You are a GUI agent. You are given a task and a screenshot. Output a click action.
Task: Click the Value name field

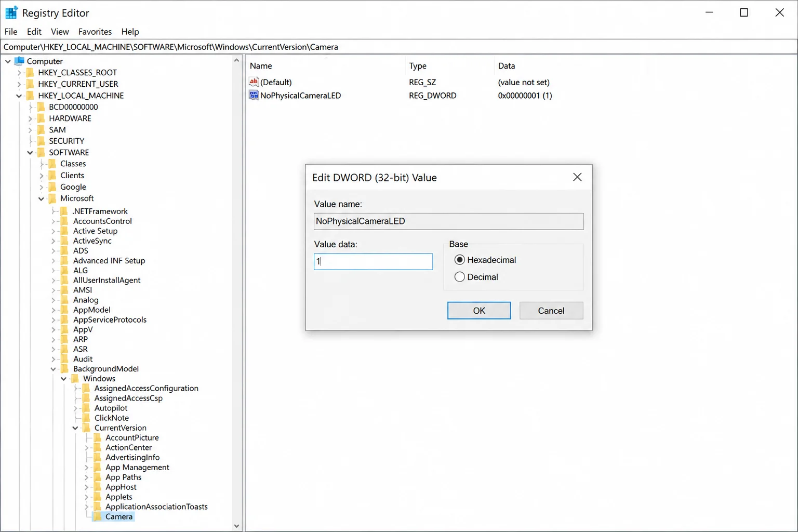pyautogui.click(x=449, y=221)
